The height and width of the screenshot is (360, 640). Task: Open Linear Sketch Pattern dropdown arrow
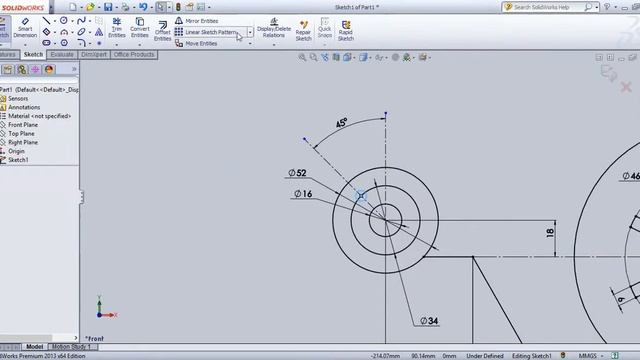click(250, 32)
